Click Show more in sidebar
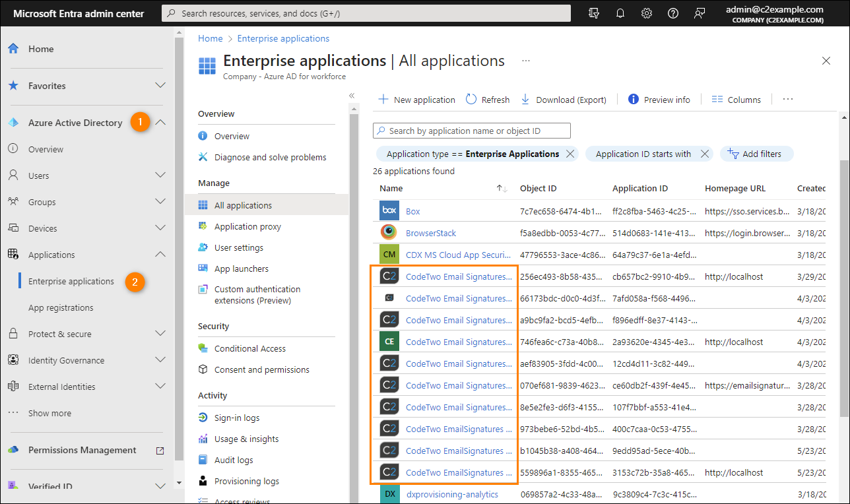The image size is (850, 504). point(49,413)
